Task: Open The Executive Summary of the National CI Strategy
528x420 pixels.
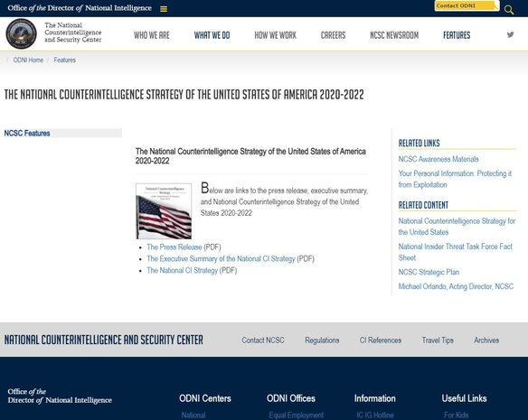Action: point(221,259)
